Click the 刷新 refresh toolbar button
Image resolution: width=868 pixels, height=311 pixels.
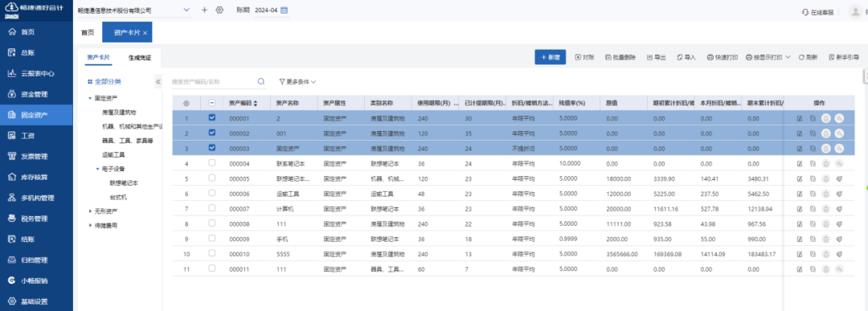point(809,57)
